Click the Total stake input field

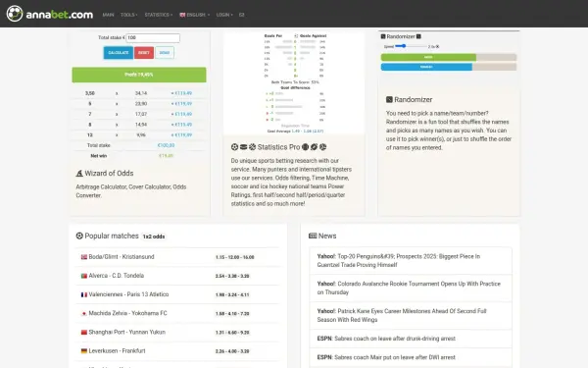(153, 37)
